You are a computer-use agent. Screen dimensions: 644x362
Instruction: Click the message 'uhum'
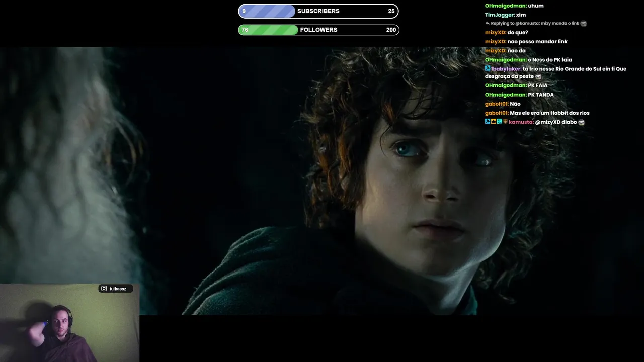536,6
